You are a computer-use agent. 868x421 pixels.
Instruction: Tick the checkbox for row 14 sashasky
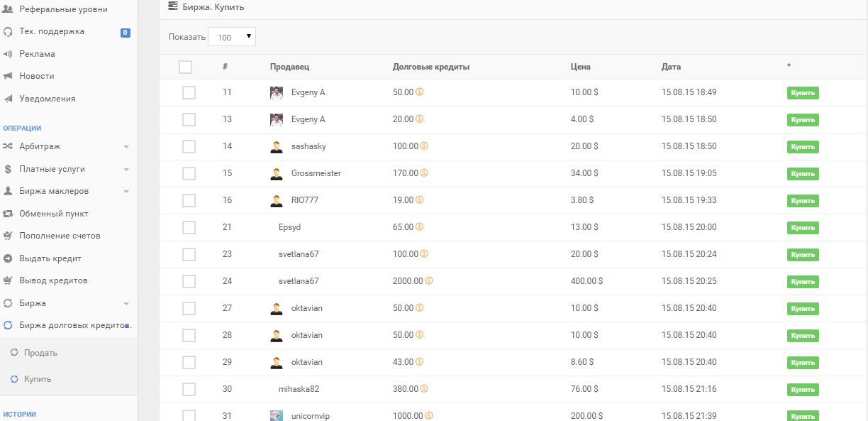pos(189,146)
